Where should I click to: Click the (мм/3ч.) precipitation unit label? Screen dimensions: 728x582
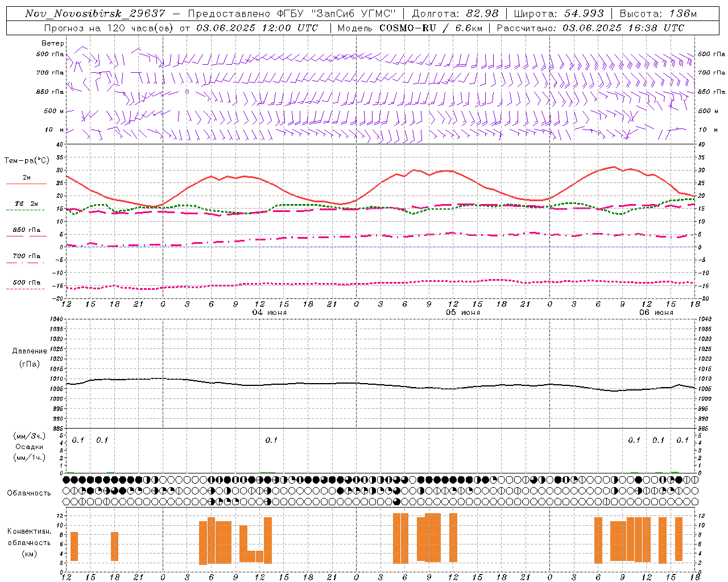click(x=30, y=436)
